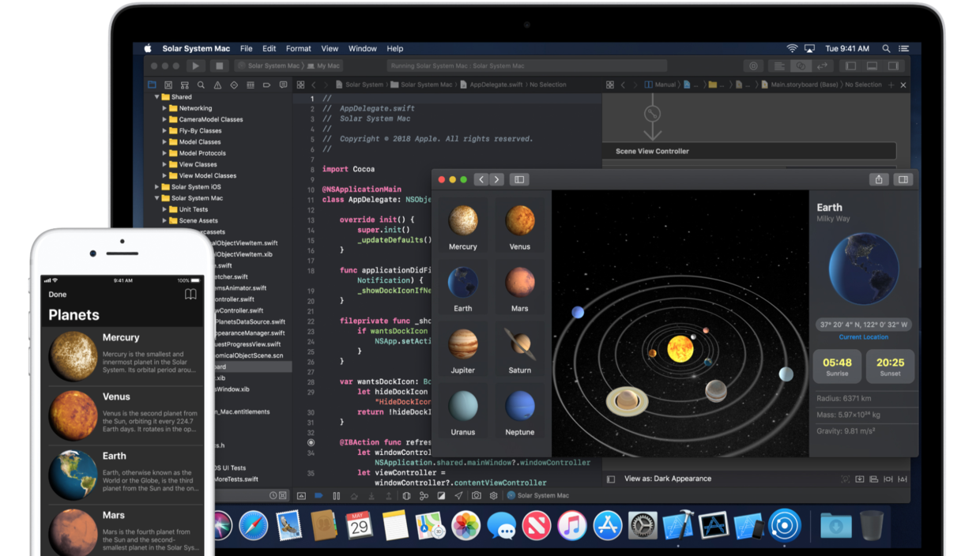Image resolution: width=980 pixels, height=556 pixels.
Task: Open the View menu
Action: coord(330,48)
